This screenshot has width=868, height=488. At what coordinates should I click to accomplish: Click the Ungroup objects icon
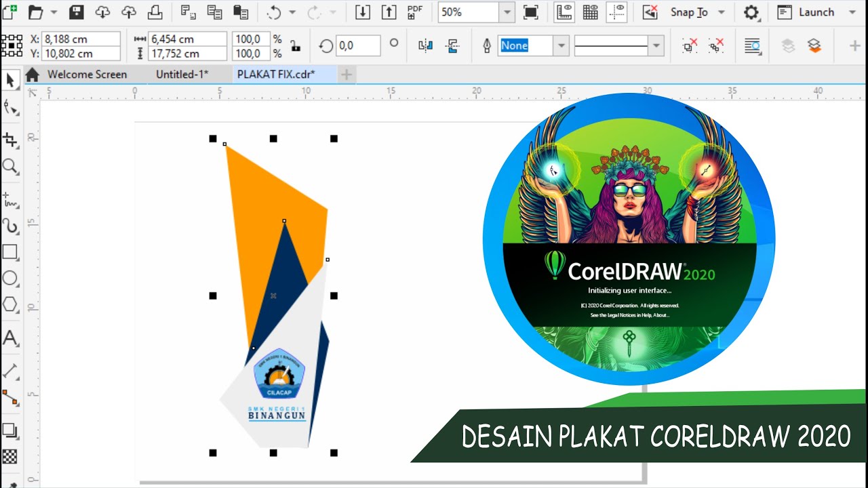[690, 46]
